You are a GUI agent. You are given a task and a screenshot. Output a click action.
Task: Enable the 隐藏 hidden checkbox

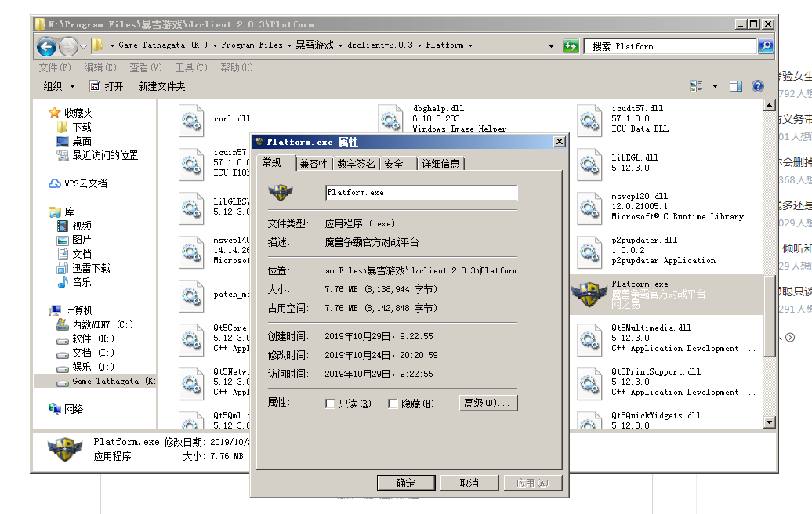click(x=393, y=404)
